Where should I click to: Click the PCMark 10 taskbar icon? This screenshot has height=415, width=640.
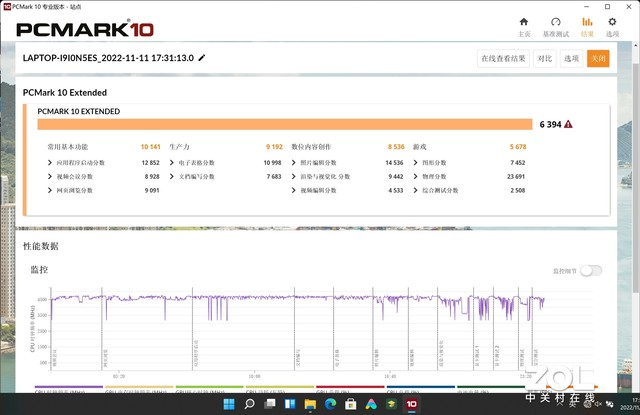tap(411, 404)
